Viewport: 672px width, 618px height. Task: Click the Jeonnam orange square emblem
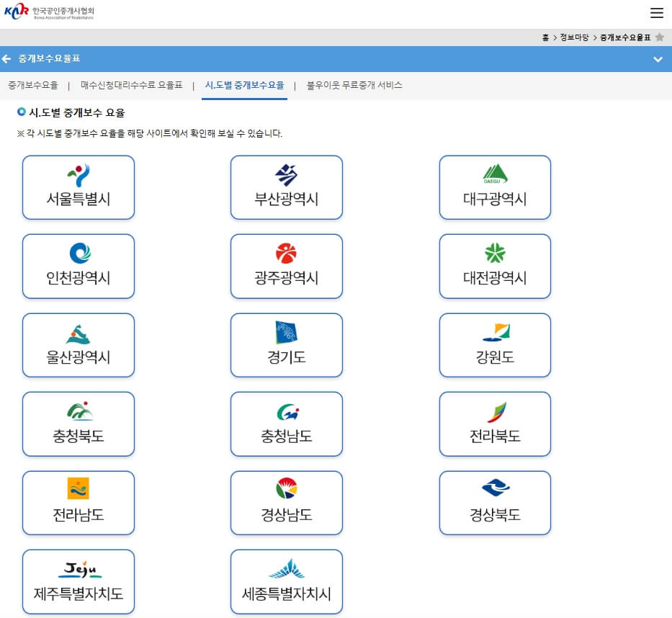[78, 488]
